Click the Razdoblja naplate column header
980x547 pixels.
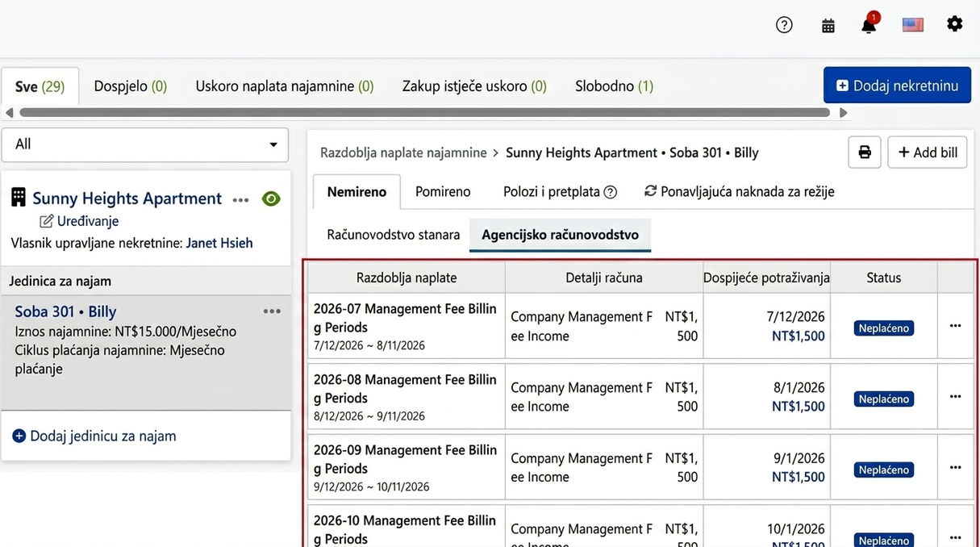click(x=407, y=278)
